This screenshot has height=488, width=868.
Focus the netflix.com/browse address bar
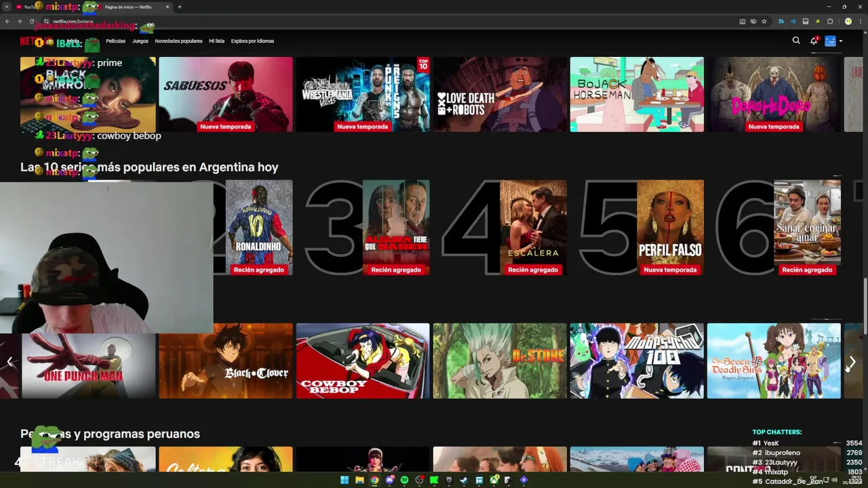393,21
